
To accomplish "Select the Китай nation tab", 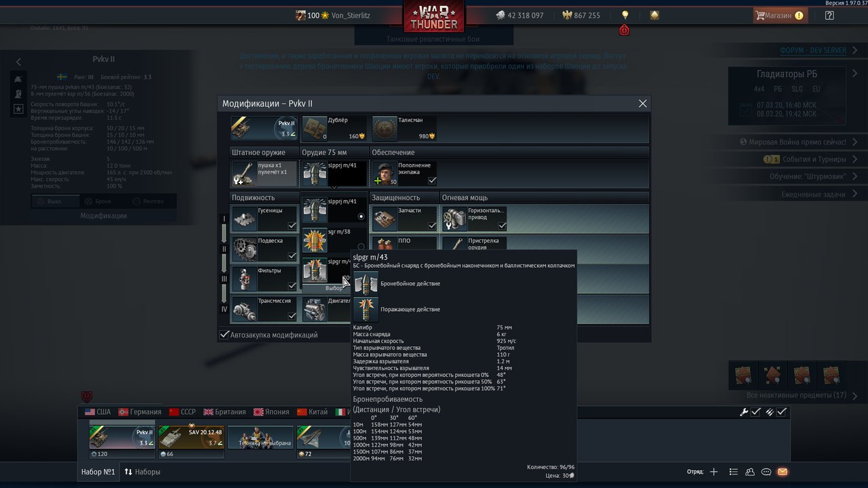I will tap(311, 411).
